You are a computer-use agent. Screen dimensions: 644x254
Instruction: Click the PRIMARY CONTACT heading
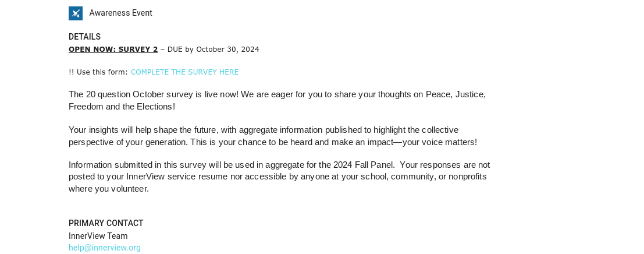[x=106, y=223]
